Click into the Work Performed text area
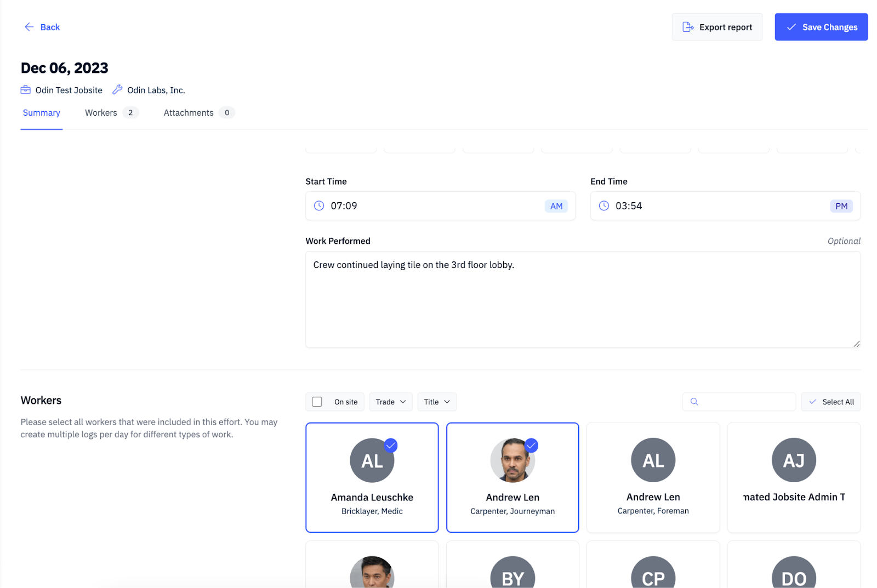The height and width of the screenshot is (588, 877). [583, 299]
